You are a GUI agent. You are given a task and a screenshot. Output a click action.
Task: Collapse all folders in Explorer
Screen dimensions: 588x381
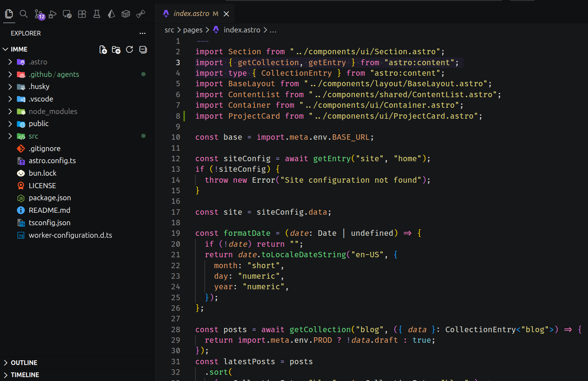tap(142, 50)
